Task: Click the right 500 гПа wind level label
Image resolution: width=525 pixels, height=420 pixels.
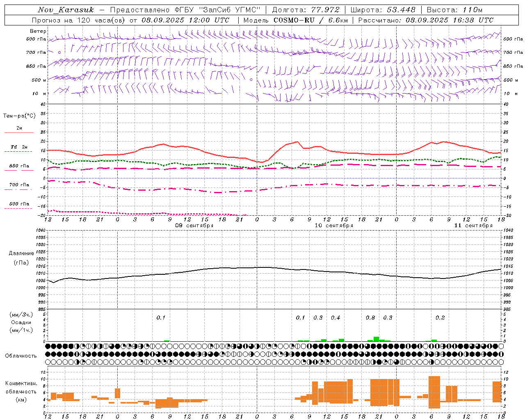Action: tap(513, 39)
